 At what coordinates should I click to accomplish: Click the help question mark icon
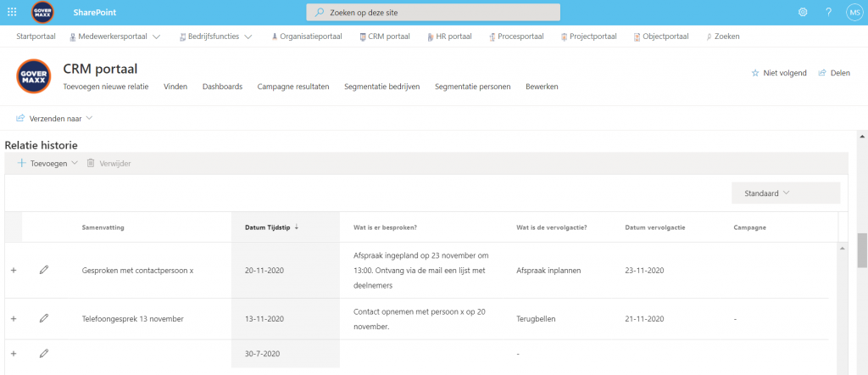[828, 12]
